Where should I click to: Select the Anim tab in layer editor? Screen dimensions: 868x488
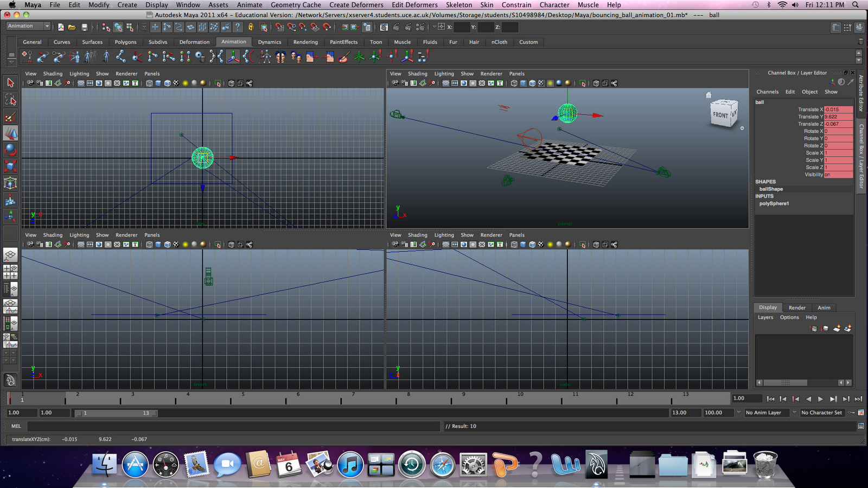coord(824,307)
